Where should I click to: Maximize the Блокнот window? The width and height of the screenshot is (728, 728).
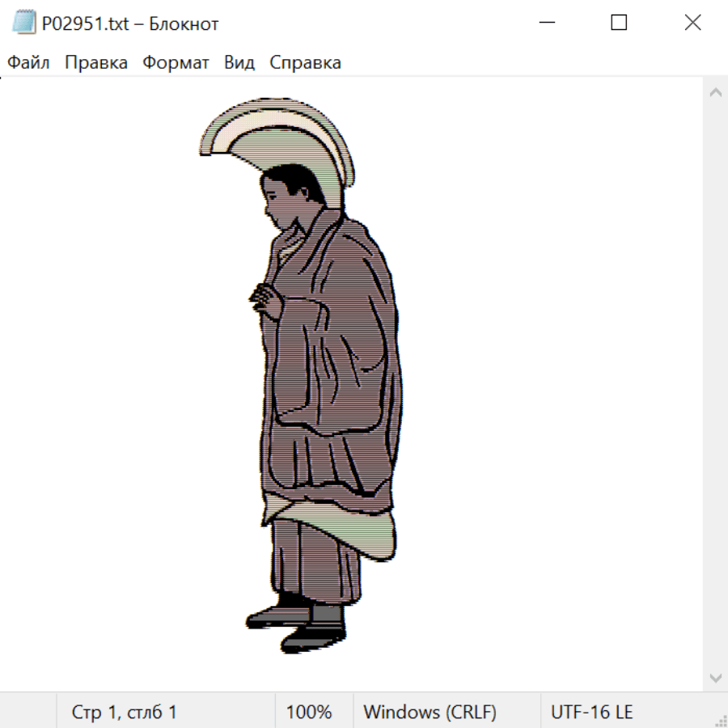tap(619, 23)
